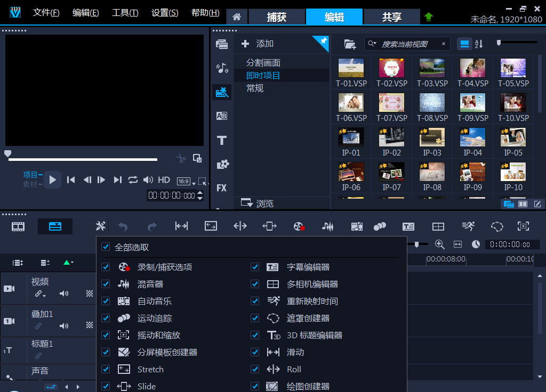Select the Stretch tool in toolbar
The height and width of the screenshot is (392, 546).
[211, 226]
